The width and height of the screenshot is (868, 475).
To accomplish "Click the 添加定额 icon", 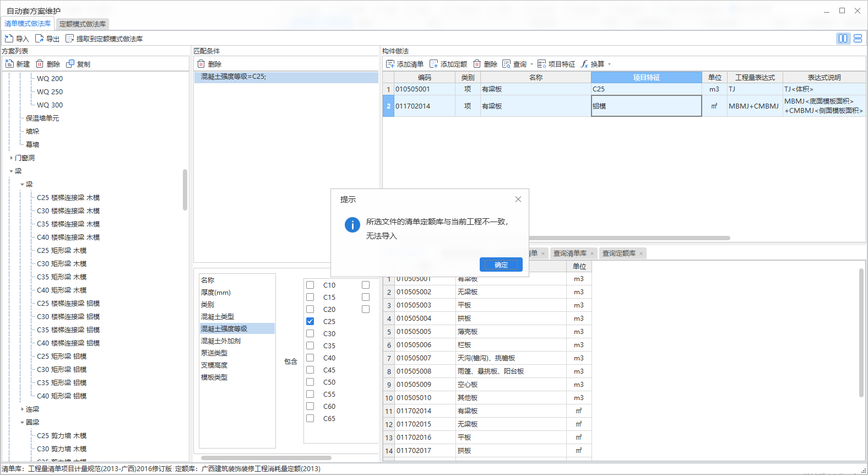I will coord(433,64).
